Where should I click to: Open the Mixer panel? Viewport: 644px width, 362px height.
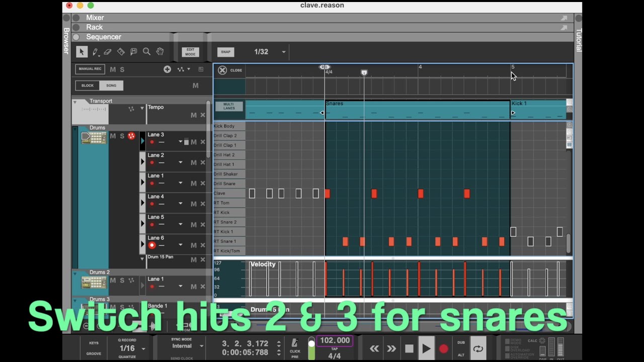point(95,18)
